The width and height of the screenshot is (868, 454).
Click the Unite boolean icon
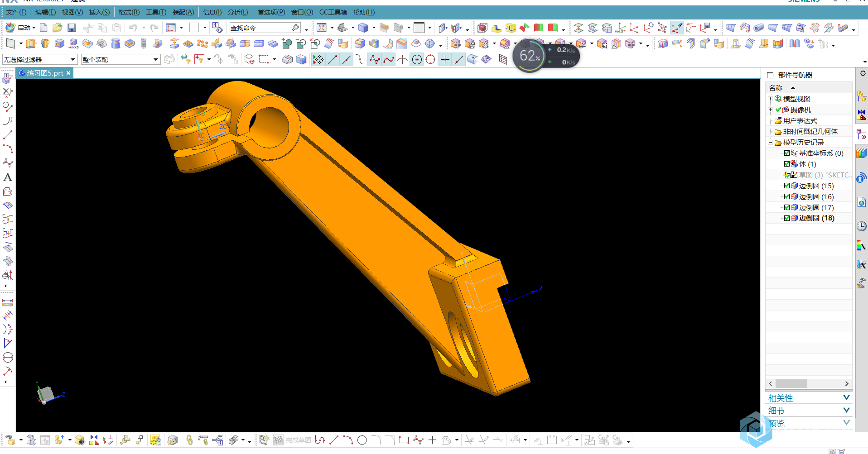(287, 44)
